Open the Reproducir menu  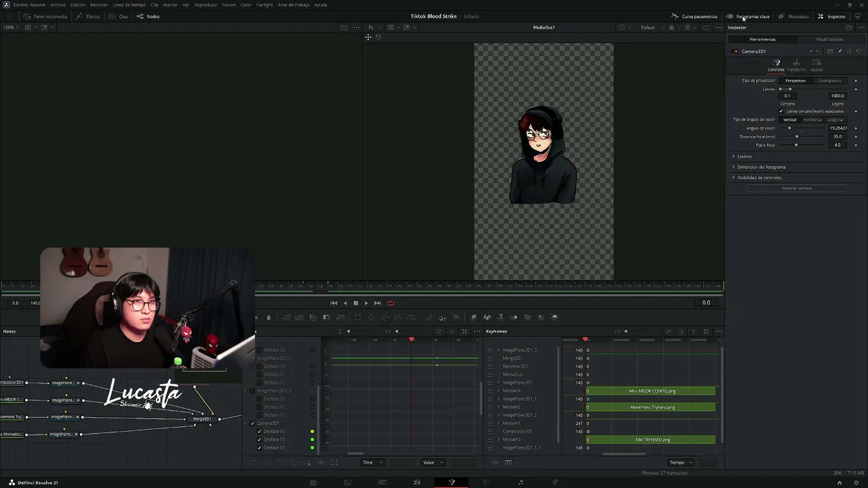(x=205, y=5)
